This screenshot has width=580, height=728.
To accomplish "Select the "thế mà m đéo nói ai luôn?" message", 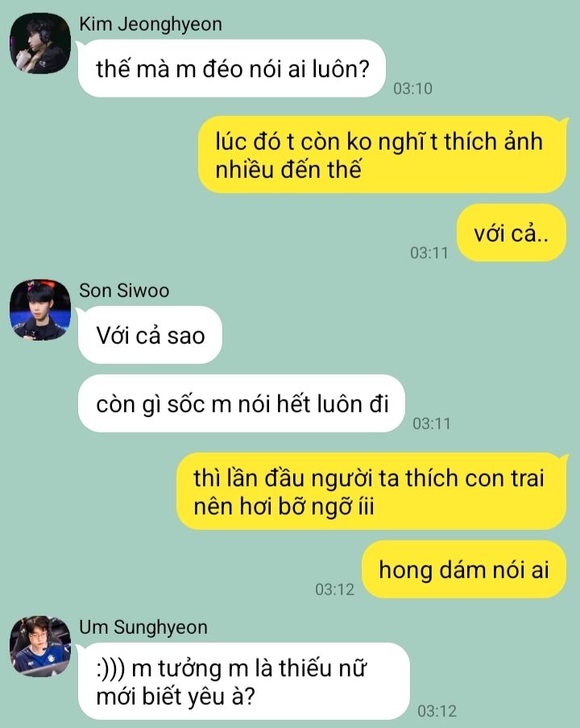I will (x=232, y=68).
